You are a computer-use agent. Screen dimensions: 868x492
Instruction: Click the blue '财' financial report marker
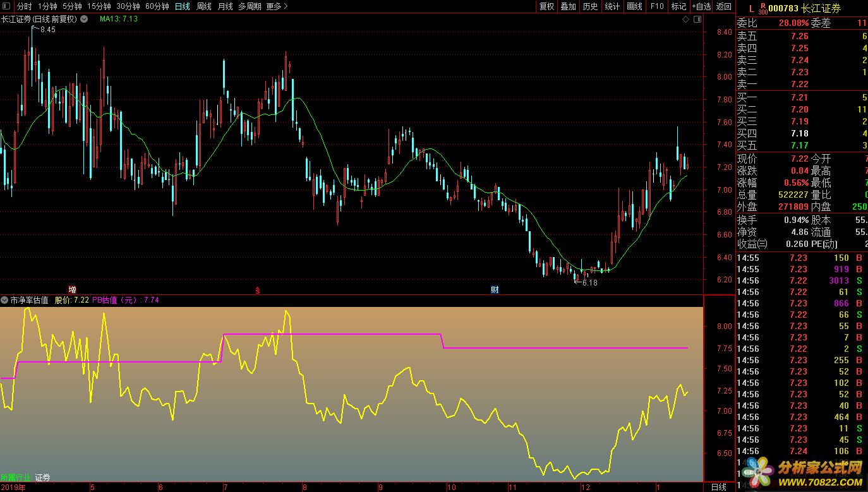(x=495, y=290)
